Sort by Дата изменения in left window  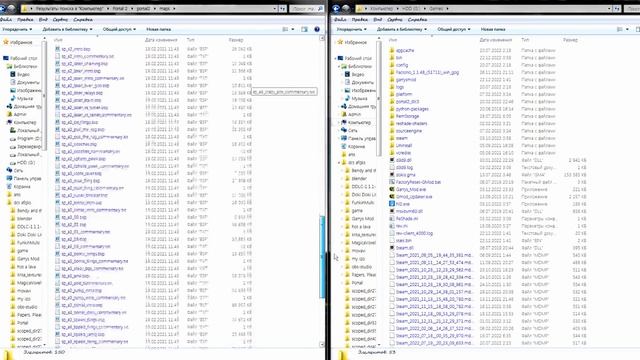click(161, 40)
